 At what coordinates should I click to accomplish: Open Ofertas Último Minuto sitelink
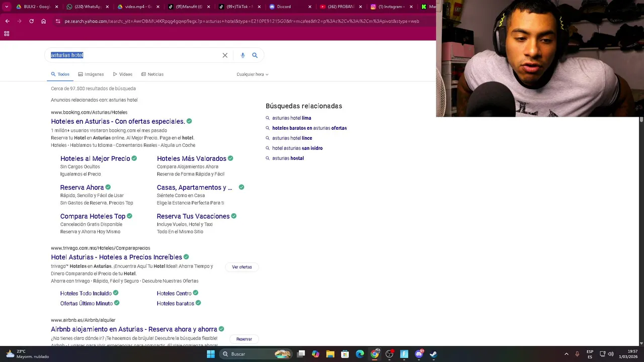(87, 303)
